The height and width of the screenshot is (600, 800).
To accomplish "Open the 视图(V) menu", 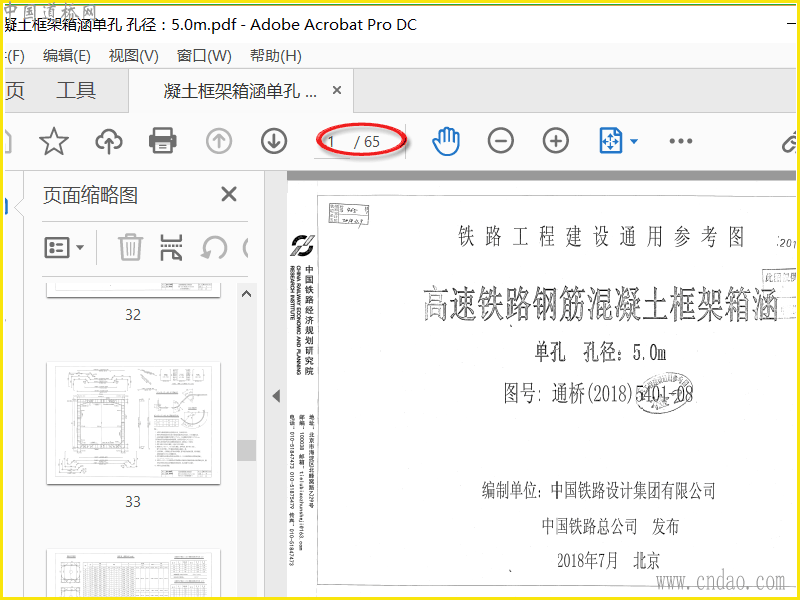I will point(134,56).
